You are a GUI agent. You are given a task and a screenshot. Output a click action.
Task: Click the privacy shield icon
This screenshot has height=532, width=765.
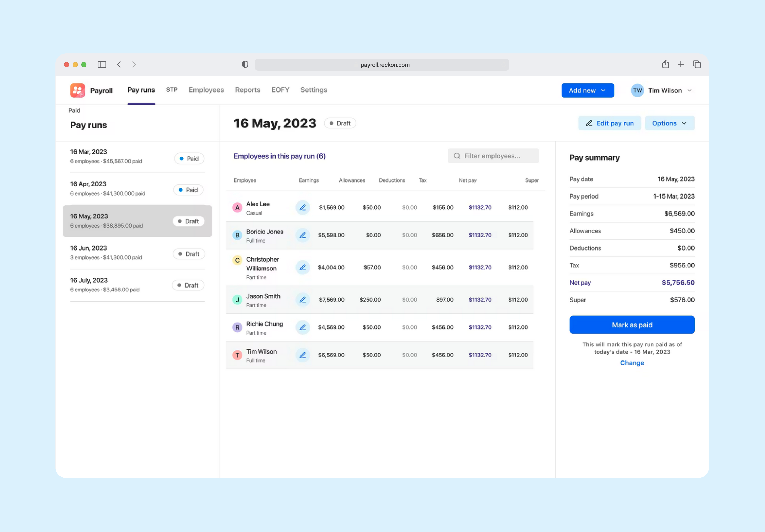pyautogui.click(x=245, y=64)
